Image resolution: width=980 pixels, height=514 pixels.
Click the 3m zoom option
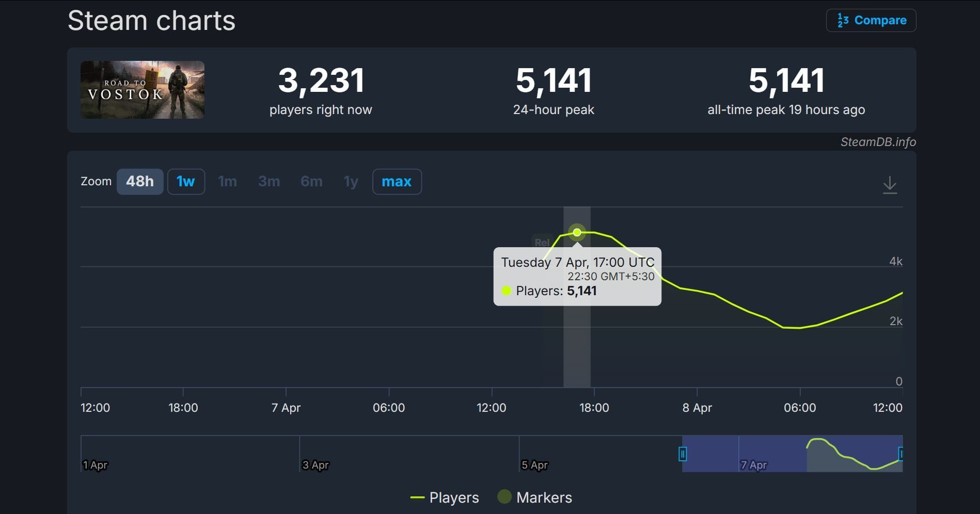click(269, 182)
